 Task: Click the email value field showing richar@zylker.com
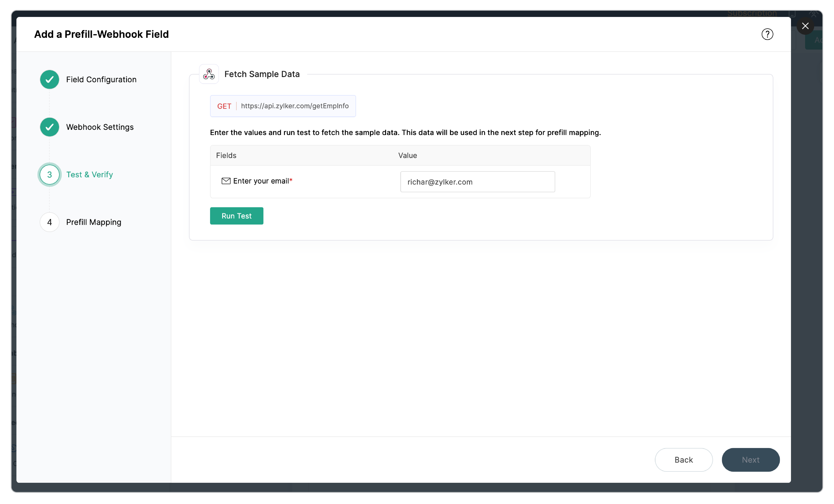tap(477, 182)
